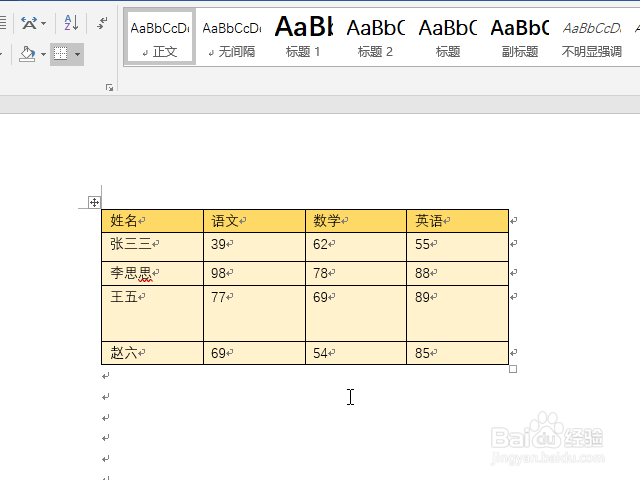Click 王五's 英语 score 89
640x480 pixels.
coord(458,313)
